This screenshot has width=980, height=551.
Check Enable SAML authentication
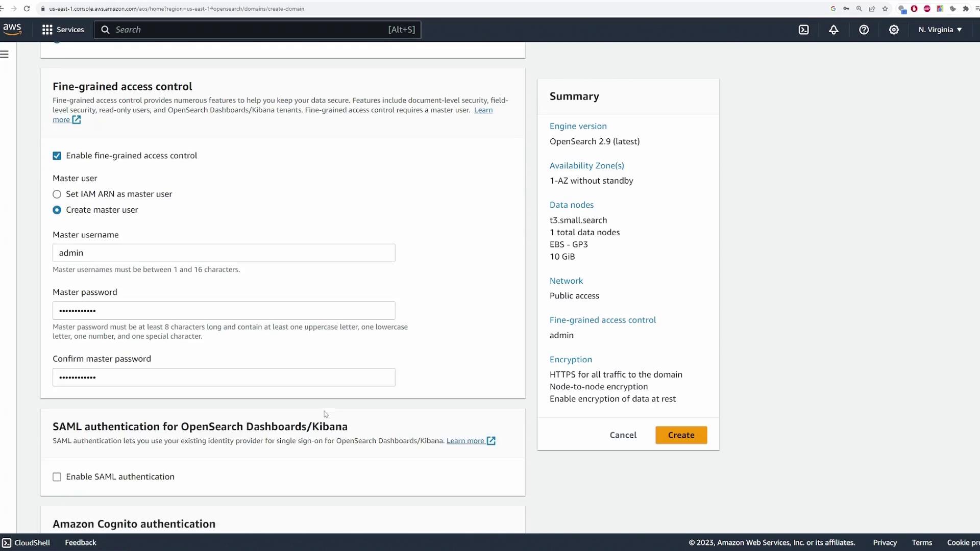click(57, 477)
